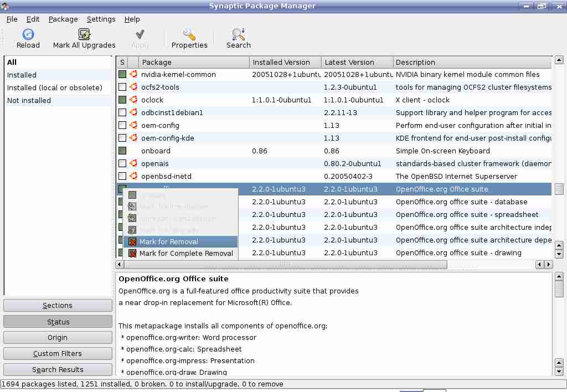Select the Not installed status filter
The image size is (567, 392).
pyautogui.click(x=58, y=101)
